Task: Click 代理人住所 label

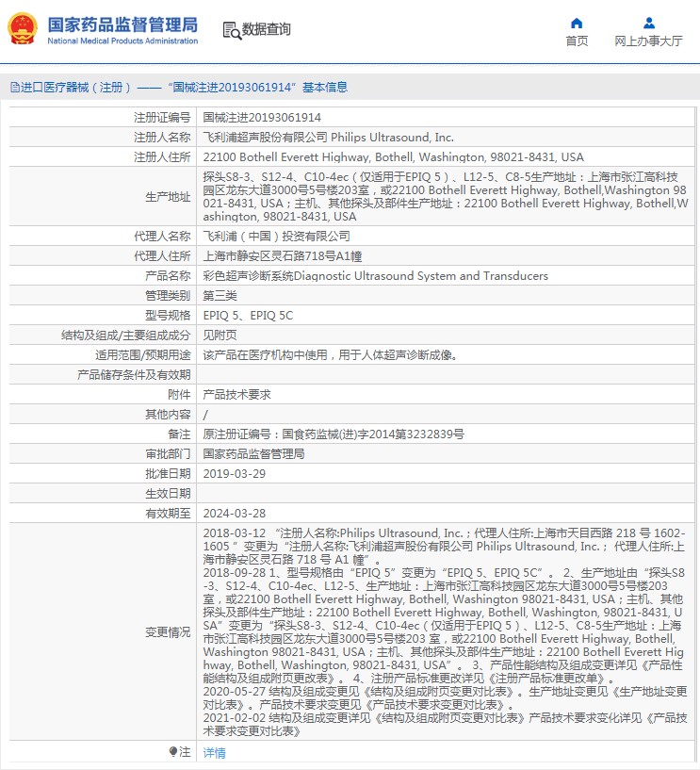Action: pos(162,255)
